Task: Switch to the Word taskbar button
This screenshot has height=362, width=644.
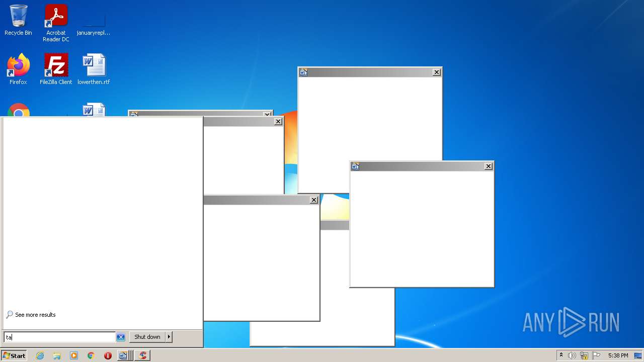Action: coord(124,355)
